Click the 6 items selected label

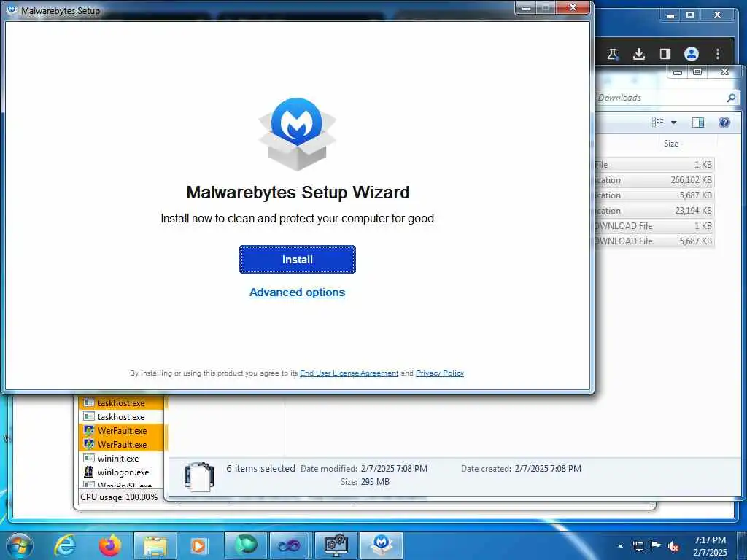point(260,469)
